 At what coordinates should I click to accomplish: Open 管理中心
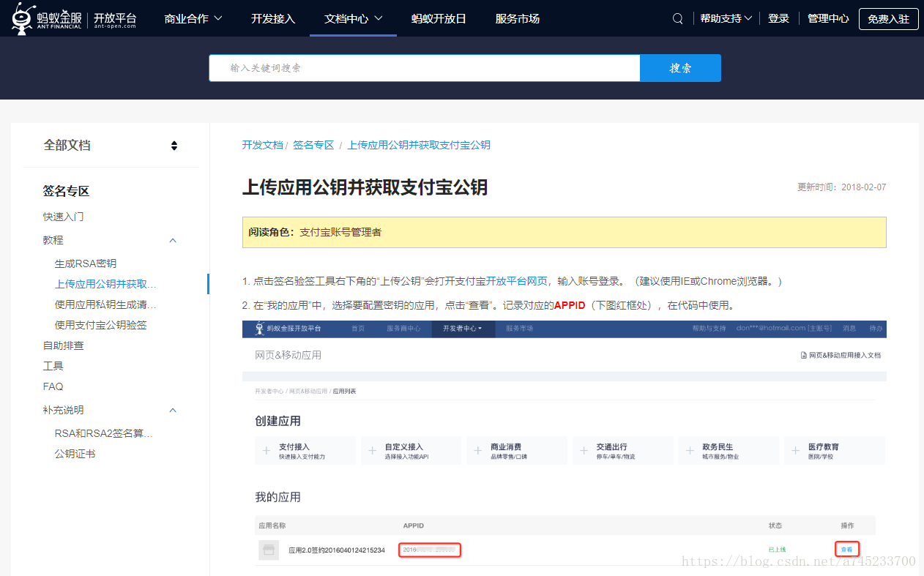point(828,19)
